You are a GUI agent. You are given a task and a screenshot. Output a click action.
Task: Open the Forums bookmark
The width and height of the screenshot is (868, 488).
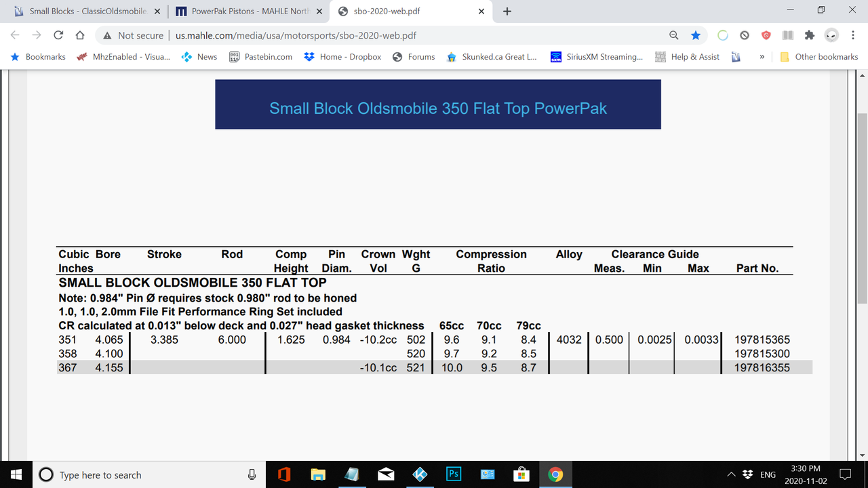pyautogui.click(x=414, y=57)
